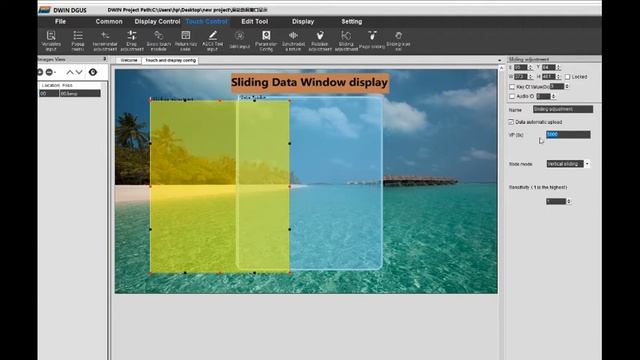
Task: Click the Sliding Data Window display title
Action: pos(309,82)
